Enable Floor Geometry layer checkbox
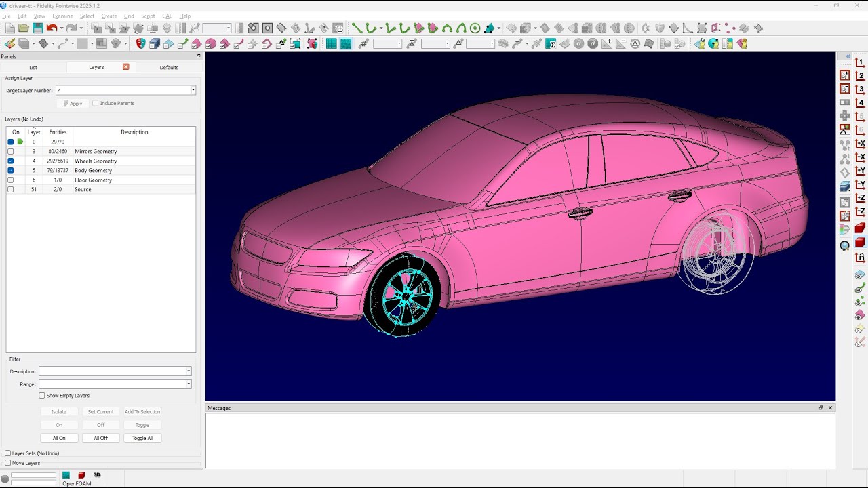The height and width of the screenshot is (488, 868). (11, 180)
